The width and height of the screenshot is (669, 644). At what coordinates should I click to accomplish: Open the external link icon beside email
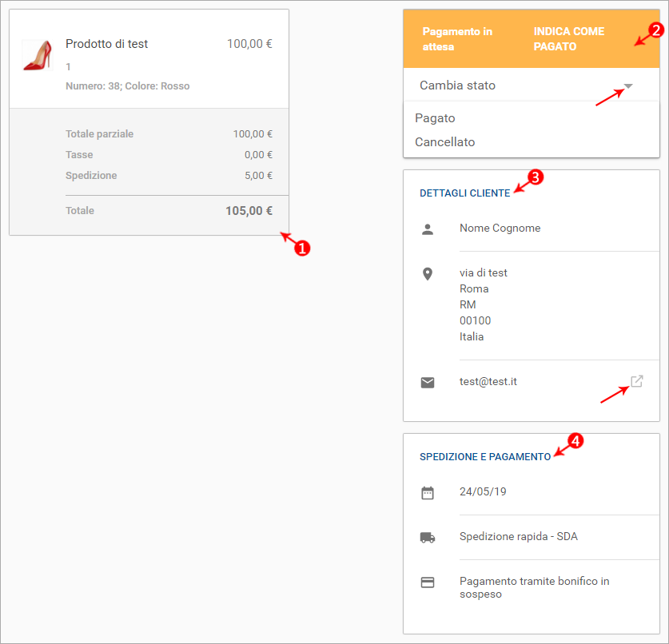[636, 381]
